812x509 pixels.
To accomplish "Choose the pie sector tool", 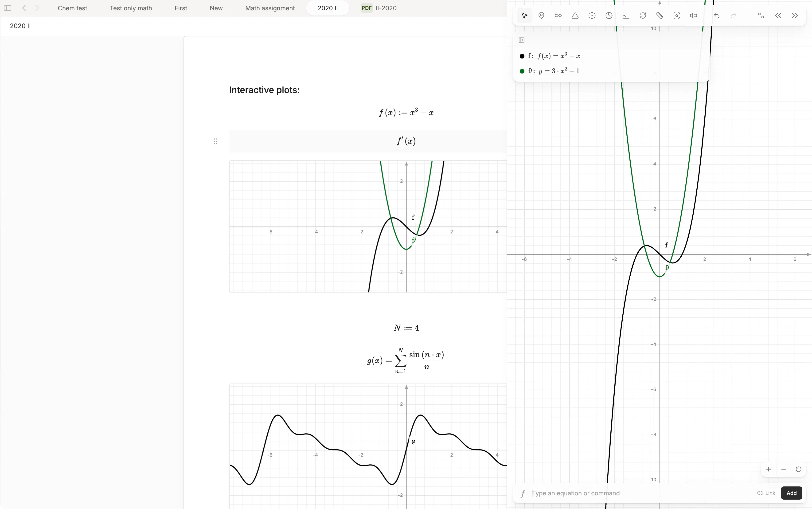I will (x=609, y=16).
